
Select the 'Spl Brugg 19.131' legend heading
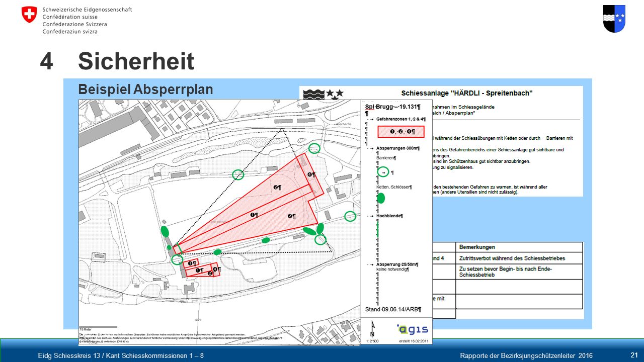393,107
